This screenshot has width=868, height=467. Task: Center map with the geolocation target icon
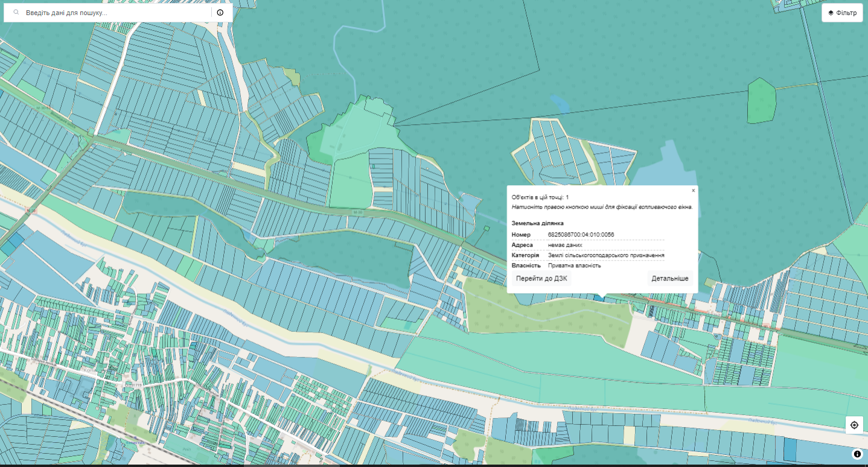(x=854, y=425)
